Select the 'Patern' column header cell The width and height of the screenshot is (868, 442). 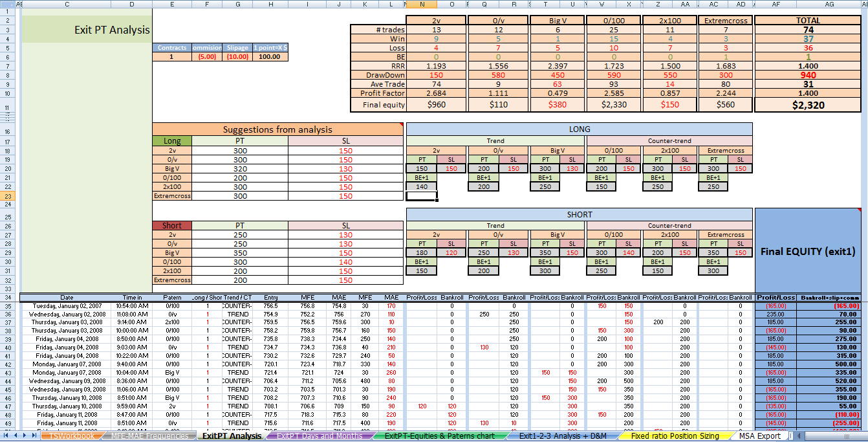coord(172,298)
